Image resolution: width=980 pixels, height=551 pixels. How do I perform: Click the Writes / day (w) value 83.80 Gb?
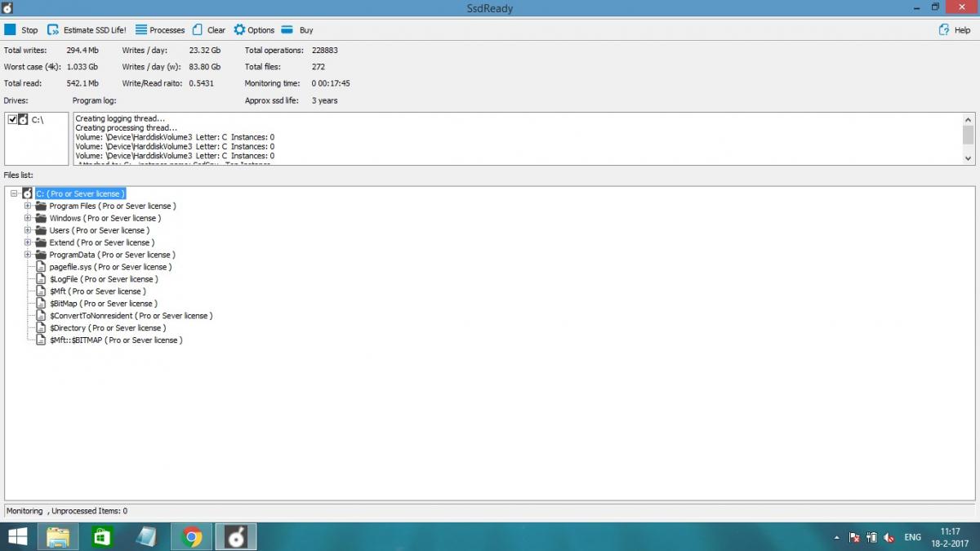point(205,67)
